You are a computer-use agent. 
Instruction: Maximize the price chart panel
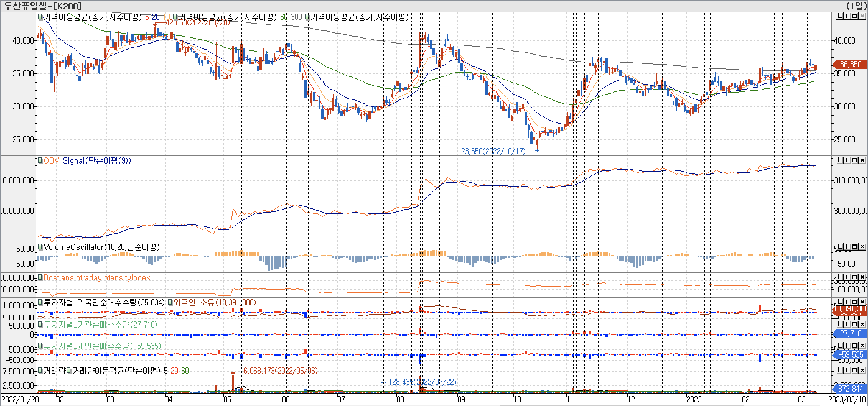coord(854,16)
